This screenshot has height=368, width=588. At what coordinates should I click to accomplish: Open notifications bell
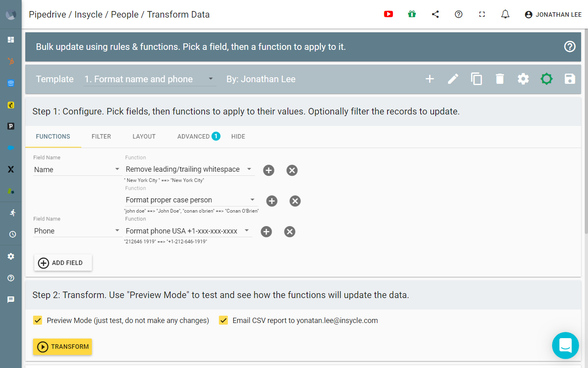(x=505, y=14)
